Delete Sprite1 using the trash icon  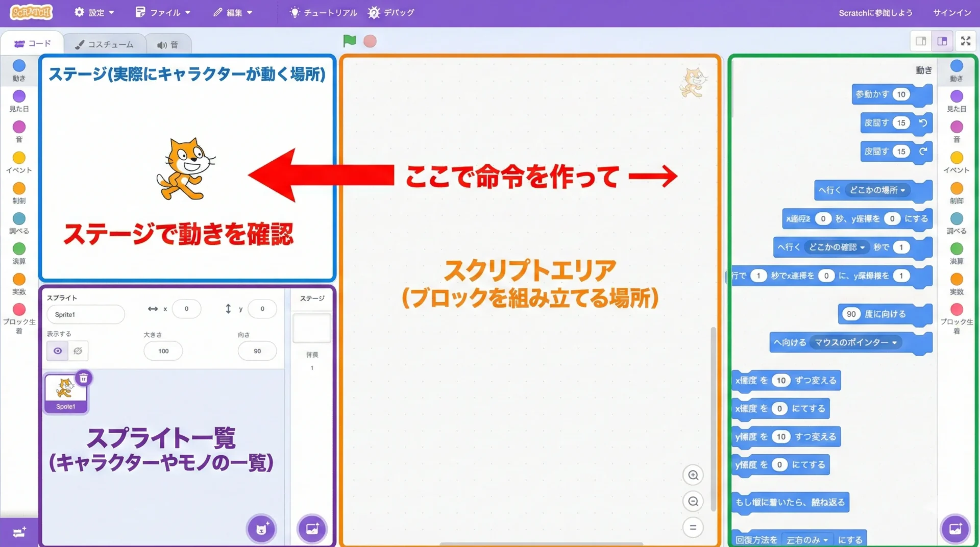pos(84,378)
